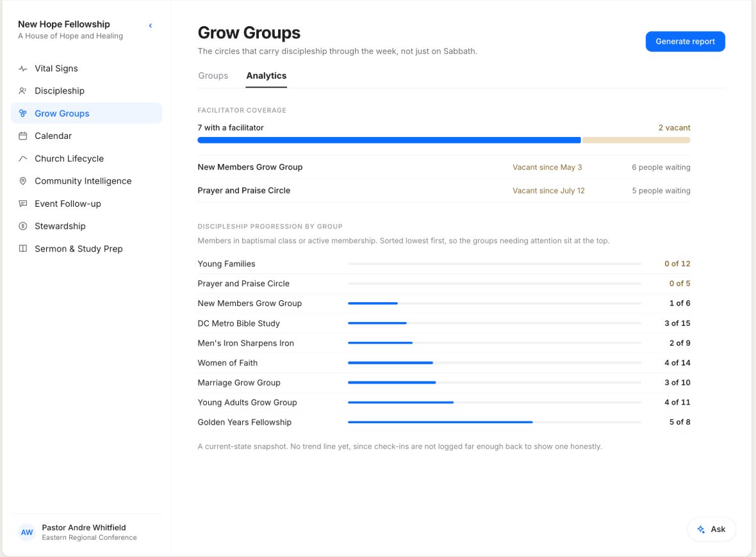Viewport: 756px width, 557px height.
Task: Click the Stewardship coin icon
Action: [x=22, y=226]
